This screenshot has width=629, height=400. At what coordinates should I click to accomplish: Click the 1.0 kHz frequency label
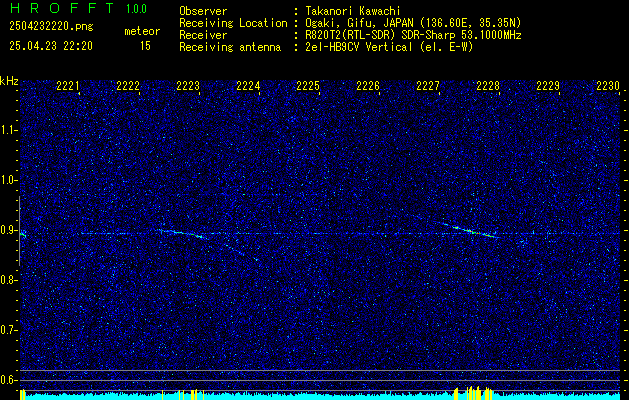coord(8,180)
